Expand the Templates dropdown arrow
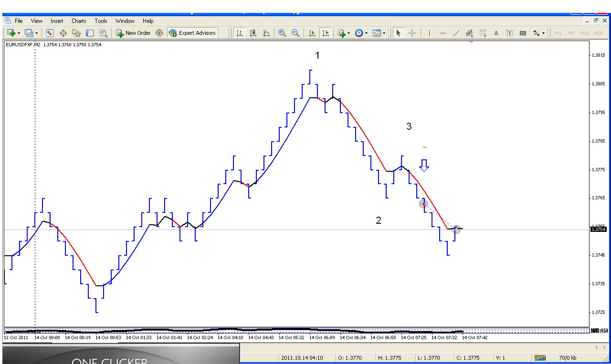Viewport: 611px width, 364px height. point(384,33)
